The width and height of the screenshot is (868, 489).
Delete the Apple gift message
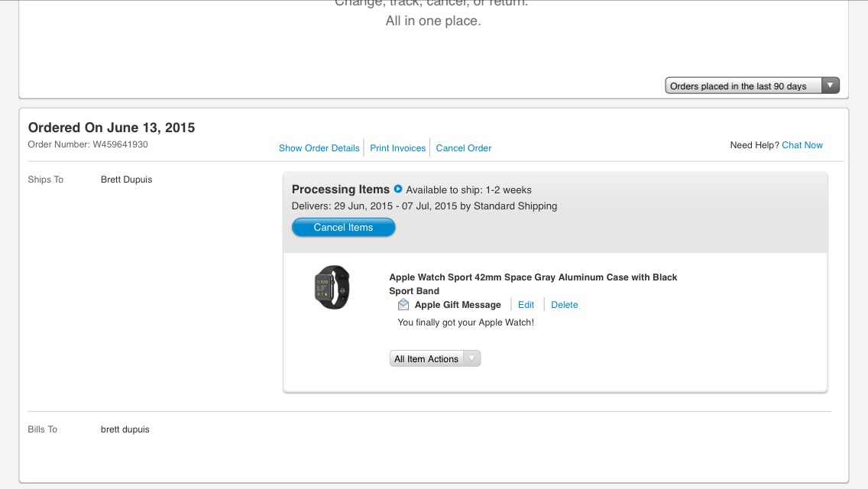point(565,305)
